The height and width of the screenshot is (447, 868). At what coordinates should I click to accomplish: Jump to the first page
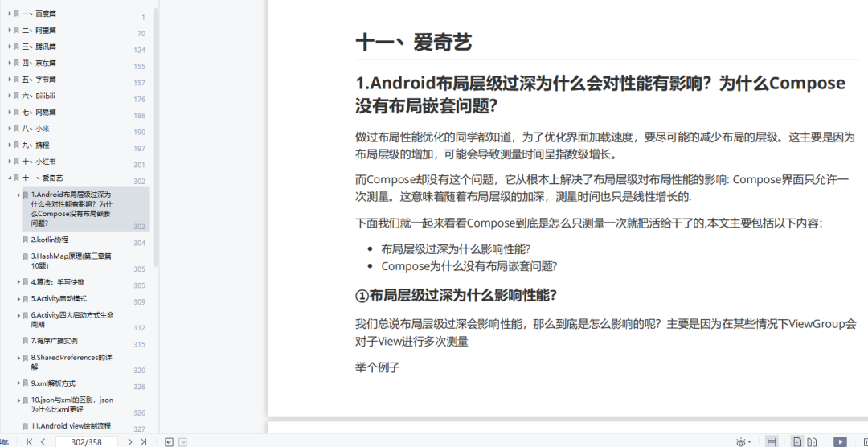30,441
